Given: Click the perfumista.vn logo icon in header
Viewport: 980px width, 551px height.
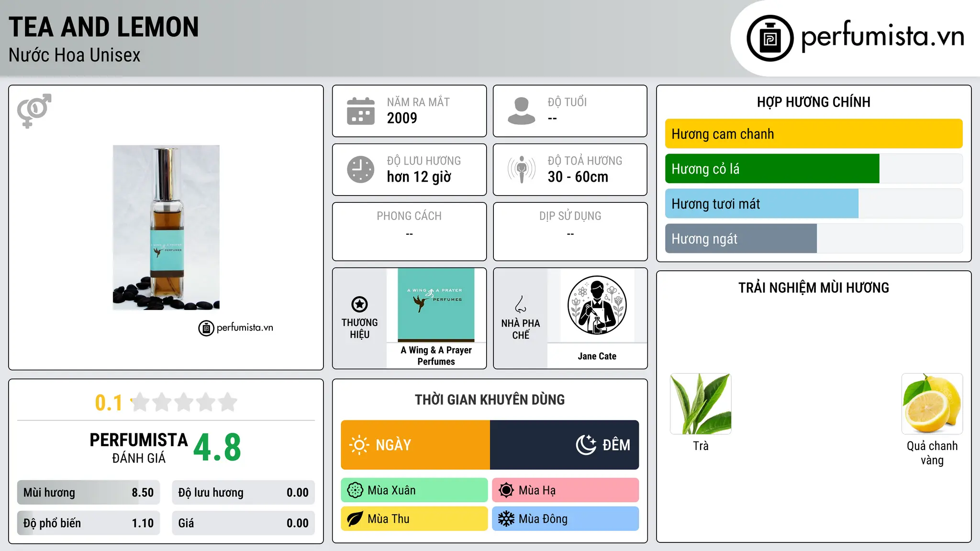Looking at the screenshot, I should coord(770,38).
